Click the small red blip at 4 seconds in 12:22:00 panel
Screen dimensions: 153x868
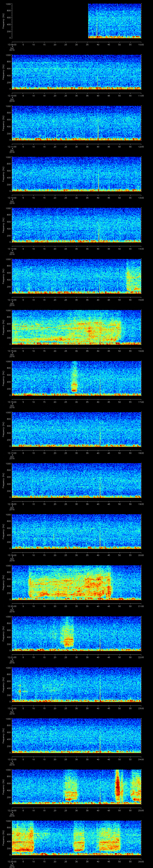tap(20, 681)
